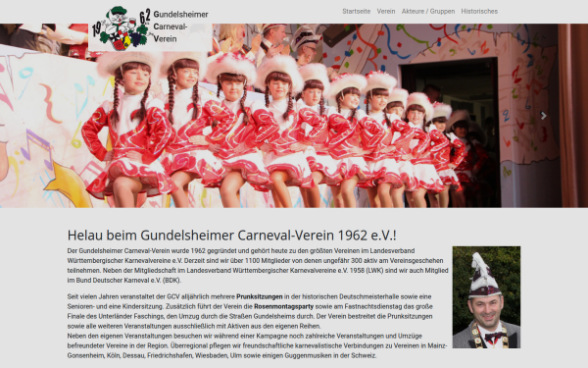Click the Gundelsheimer Carneval-Verein logo

(150, 27)
